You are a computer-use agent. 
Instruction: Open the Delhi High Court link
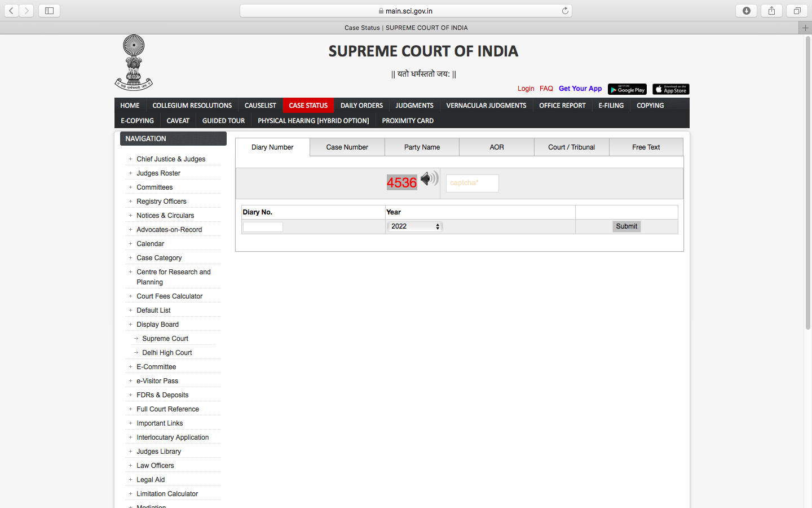[167, 353]
